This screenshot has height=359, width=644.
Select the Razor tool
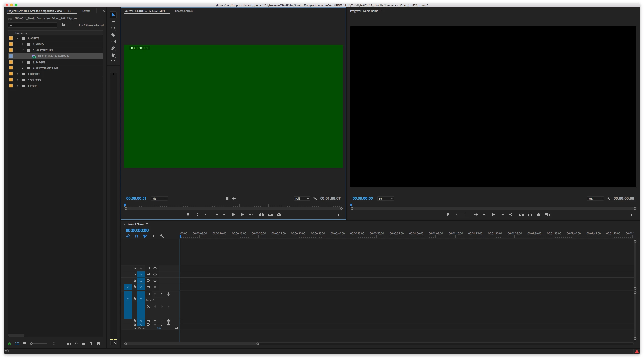[113, 35]
